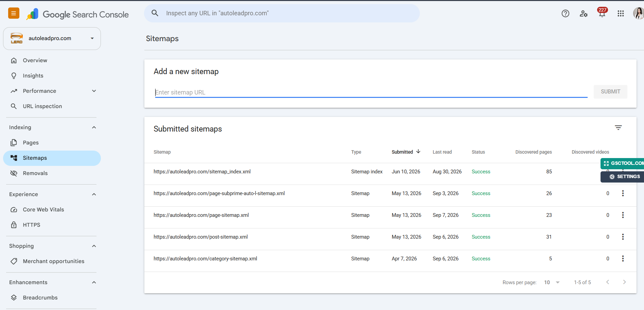Click the Discovered videos column header

[590, 152]
